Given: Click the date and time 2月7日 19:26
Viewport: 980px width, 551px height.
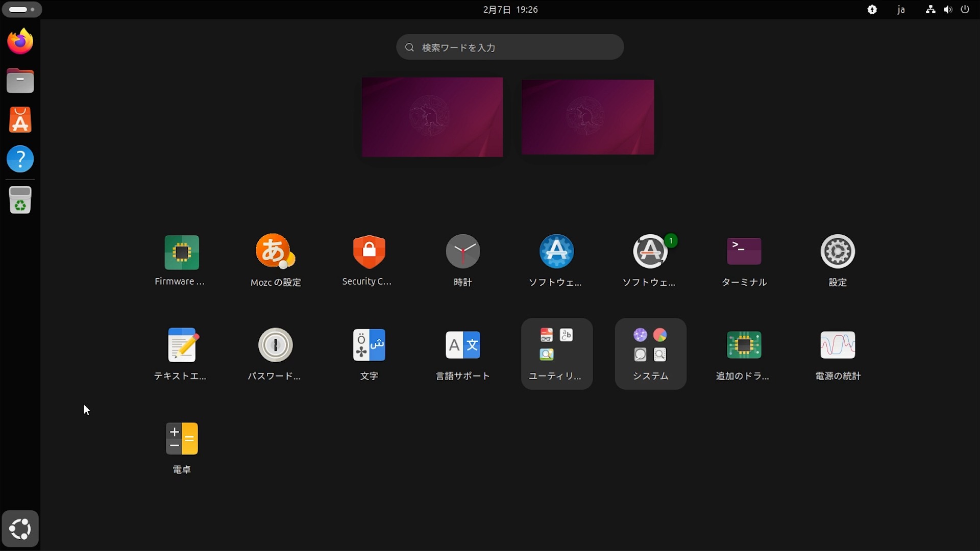Looking at the screenshot, I should [x=510, y=10].
